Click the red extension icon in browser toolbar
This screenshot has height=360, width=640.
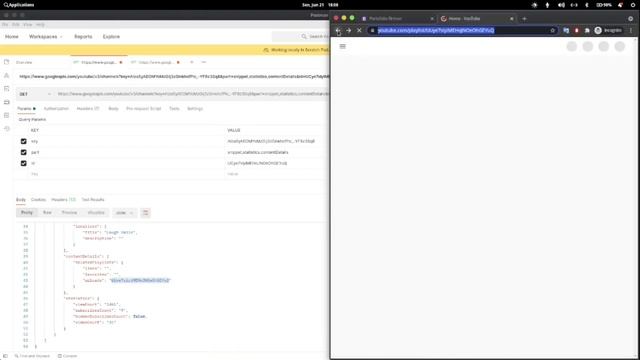[x=576, y=31]
